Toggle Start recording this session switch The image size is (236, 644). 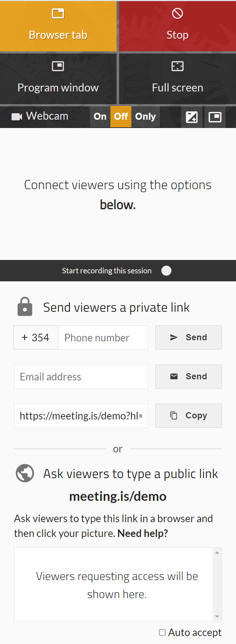pos(166,270)
